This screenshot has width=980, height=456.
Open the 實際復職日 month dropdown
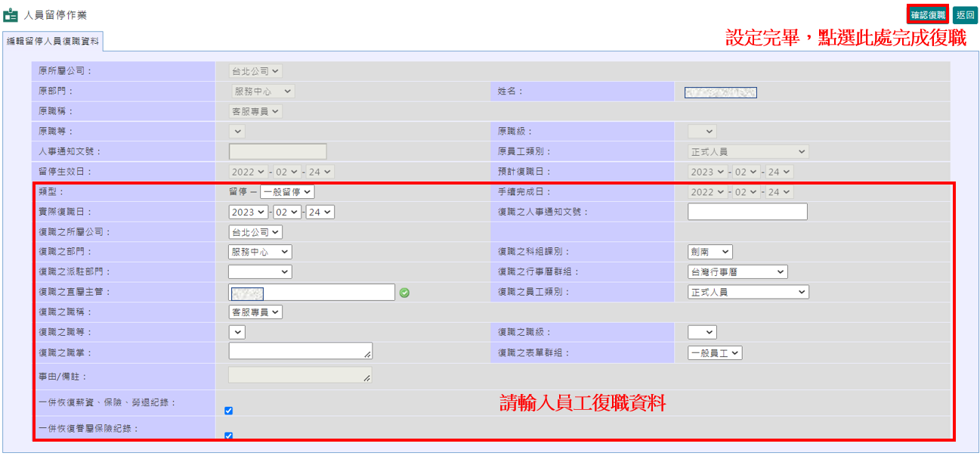(x=286, y=212)
